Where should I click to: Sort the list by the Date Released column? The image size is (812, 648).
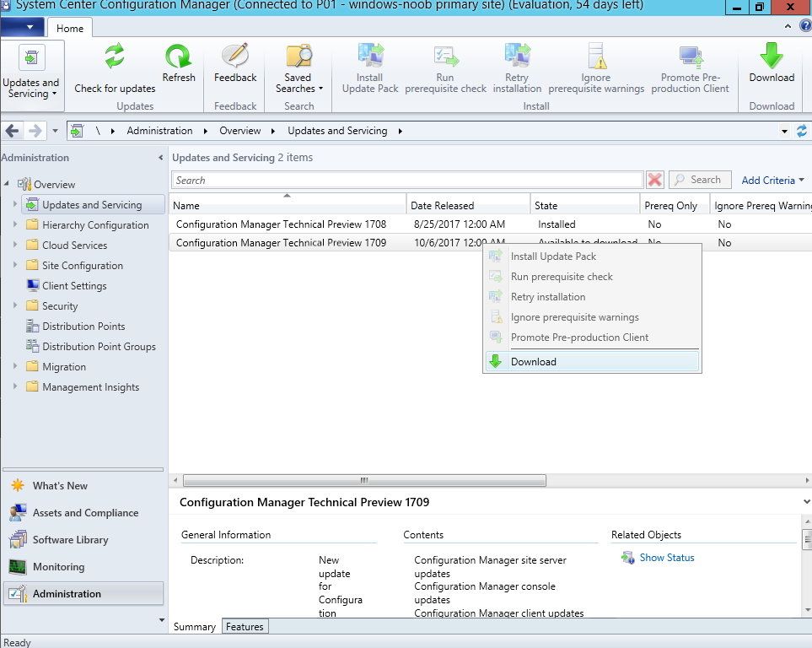point(469,205)
